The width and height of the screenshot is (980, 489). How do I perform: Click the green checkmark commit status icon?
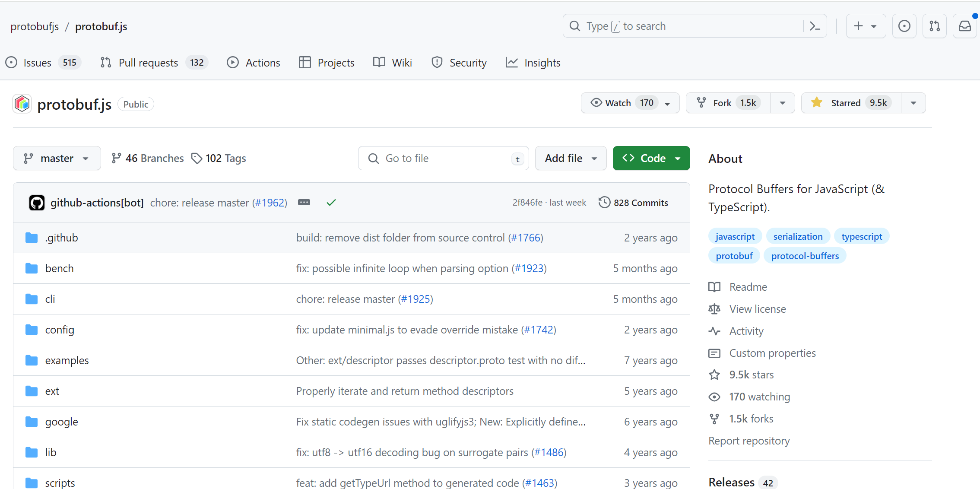coord(331,203)
